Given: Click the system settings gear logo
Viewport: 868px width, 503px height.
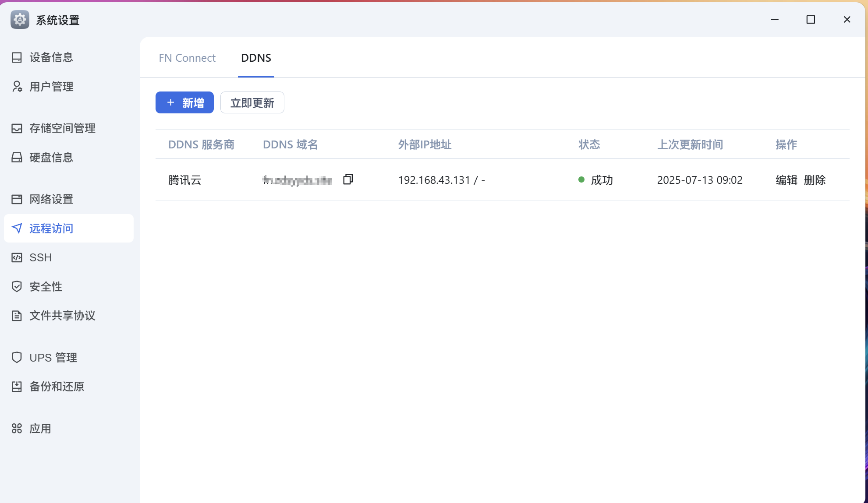Looking at the screenshot, I should click(x=20, y=20).
